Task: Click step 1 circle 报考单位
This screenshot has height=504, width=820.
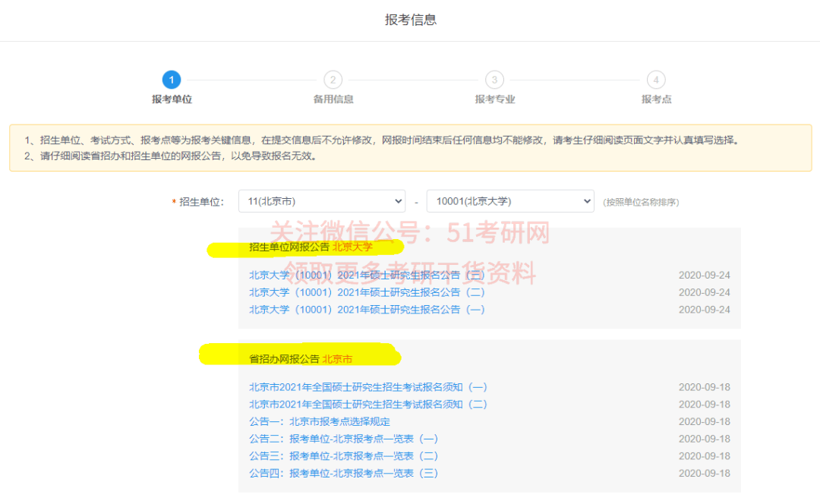Action: tap(172, 80)
